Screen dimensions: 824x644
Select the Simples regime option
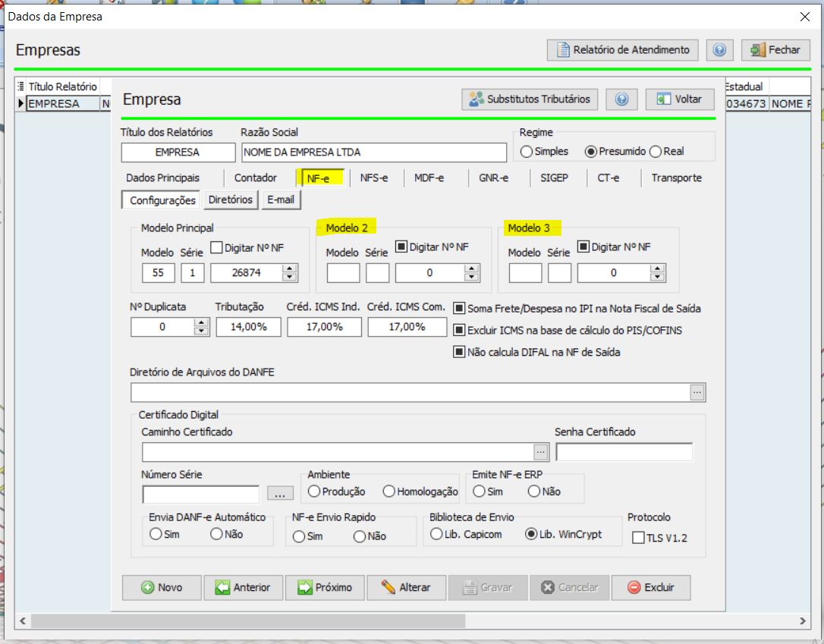[x=527, y=152]
